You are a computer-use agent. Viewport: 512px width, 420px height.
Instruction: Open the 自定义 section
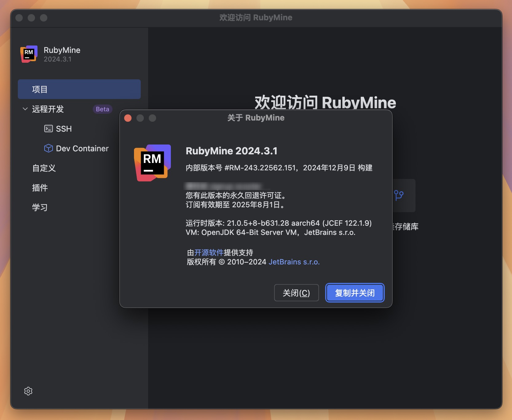[x=44, y=168]
